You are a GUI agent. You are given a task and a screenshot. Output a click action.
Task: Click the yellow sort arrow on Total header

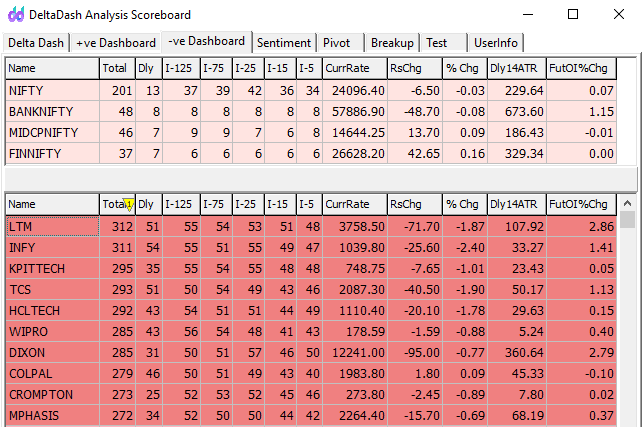click(129, 205)
